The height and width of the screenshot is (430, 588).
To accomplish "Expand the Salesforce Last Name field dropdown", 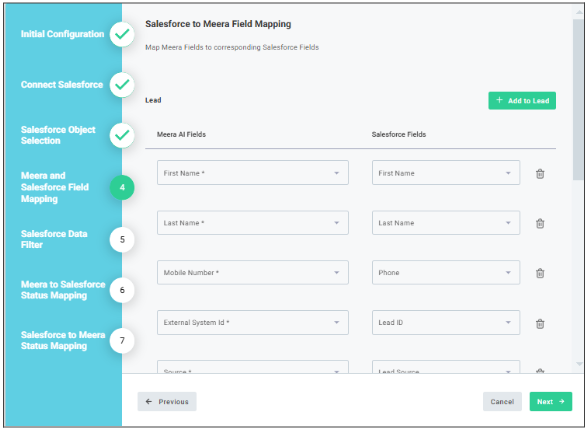I will pyautogui.click(x=446, y=223).
